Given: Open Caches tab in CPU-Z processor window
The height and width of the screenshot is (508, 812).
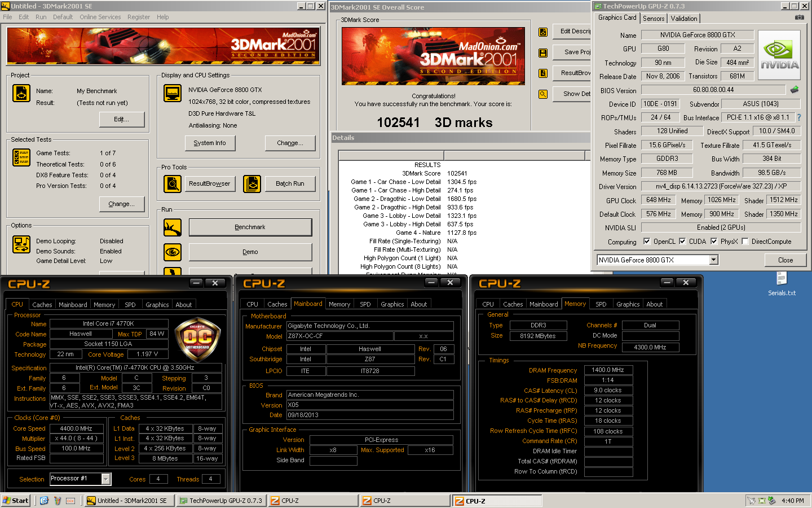Looking at the screenshot, I should pos(42,304).
